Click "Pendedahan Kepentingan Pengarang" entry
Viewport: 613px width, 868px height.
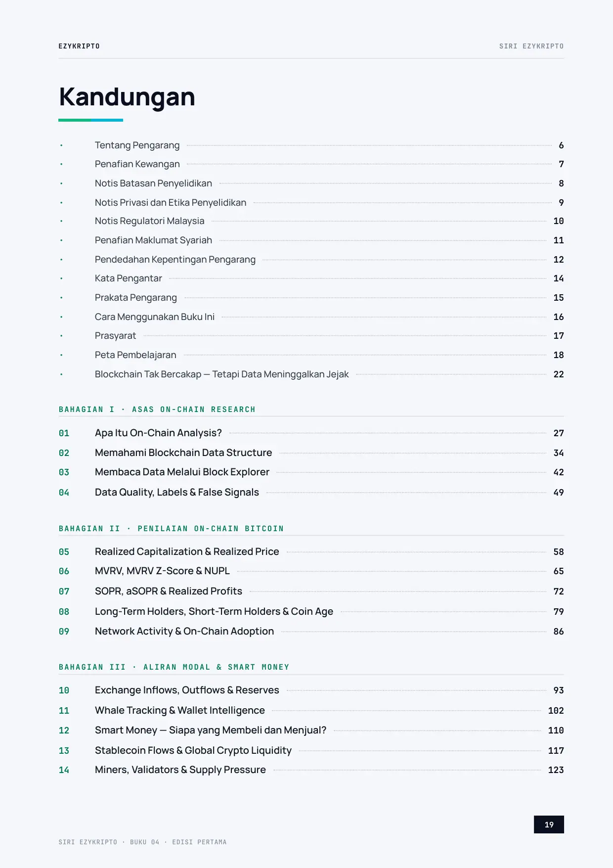(175, 260)
